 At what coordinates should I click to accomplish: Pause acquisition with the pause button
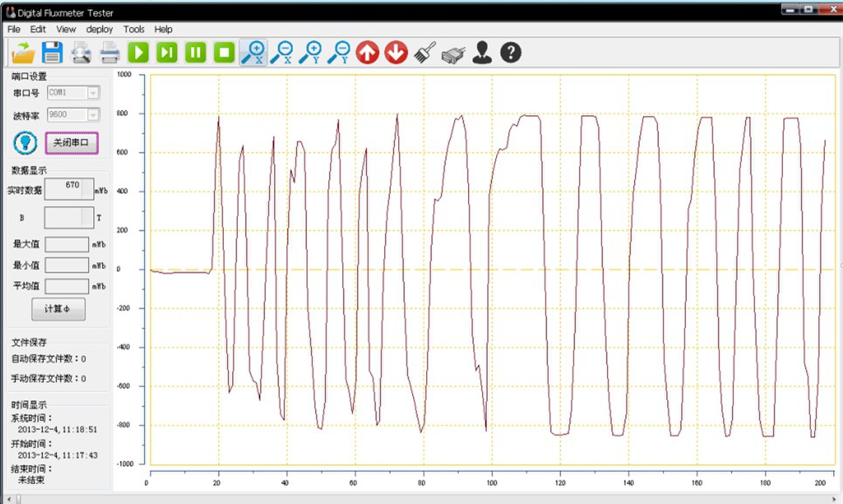click(x=195, y=52)
